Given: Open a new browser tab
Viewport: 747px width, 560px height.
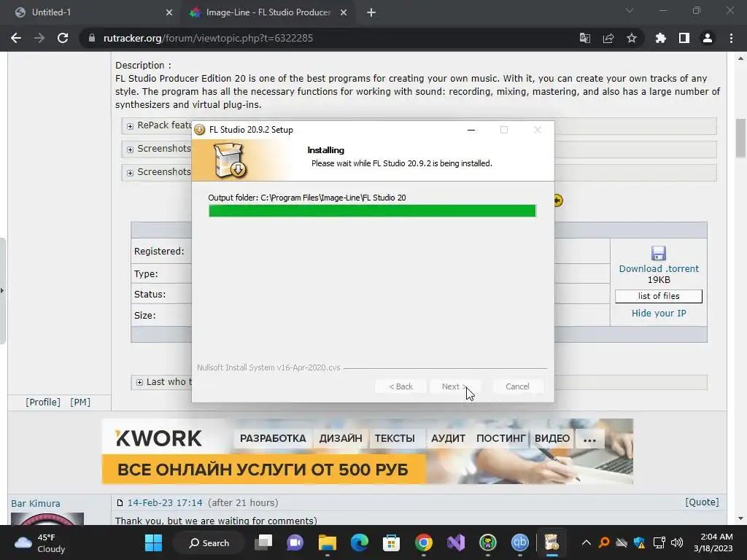Looking at the screenshot, I should 371,13.
